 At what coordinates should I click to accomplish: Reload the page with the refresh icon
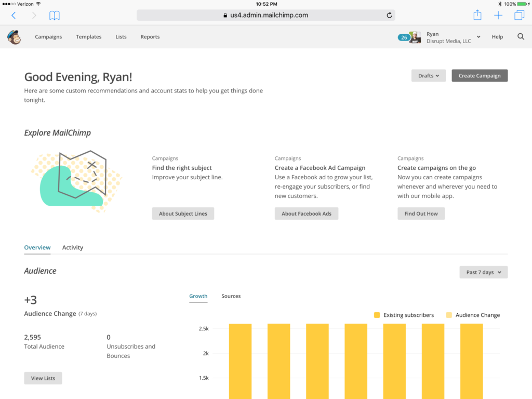point(389,15)
